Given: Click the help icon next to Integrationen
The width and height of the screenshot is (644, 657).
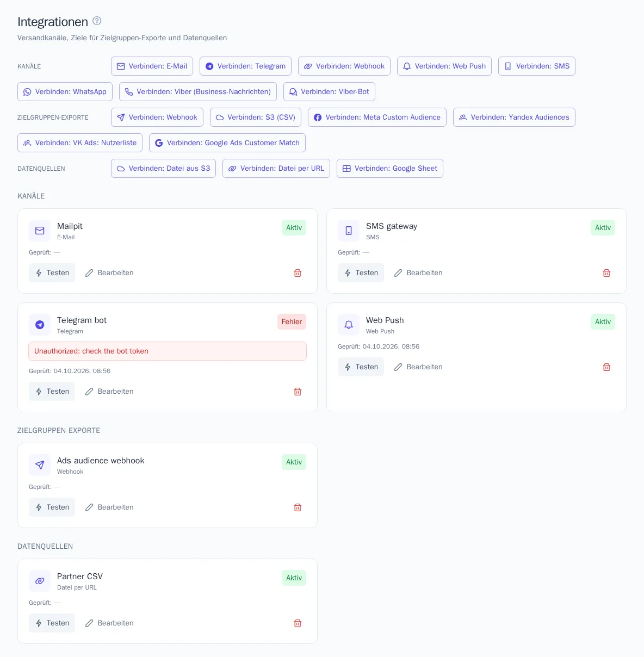Looking at the screenshot, I should pyautogui.click(x=97, y=21).
